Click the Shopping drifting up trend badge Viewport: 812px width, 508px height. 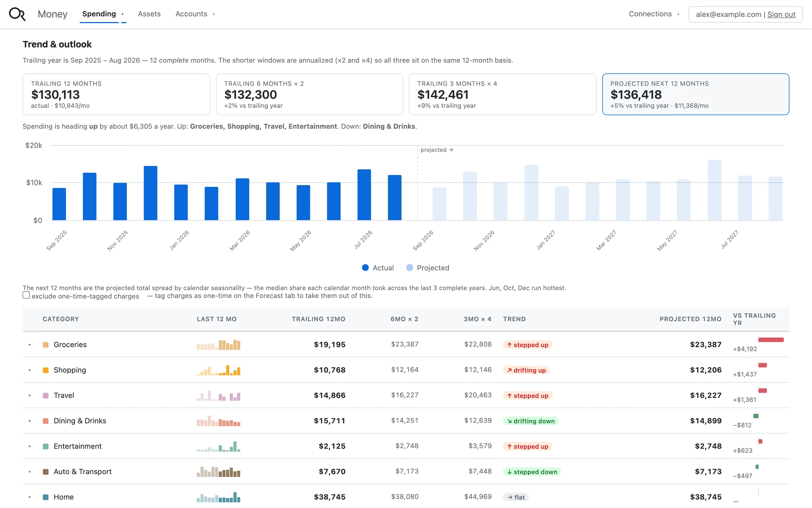pos(526,370)
